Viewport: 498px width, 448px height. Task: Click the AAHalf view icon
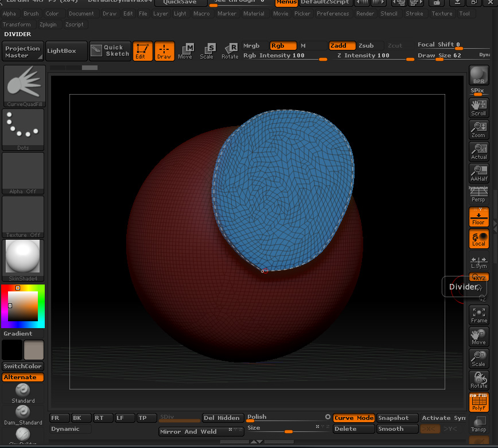478,173
